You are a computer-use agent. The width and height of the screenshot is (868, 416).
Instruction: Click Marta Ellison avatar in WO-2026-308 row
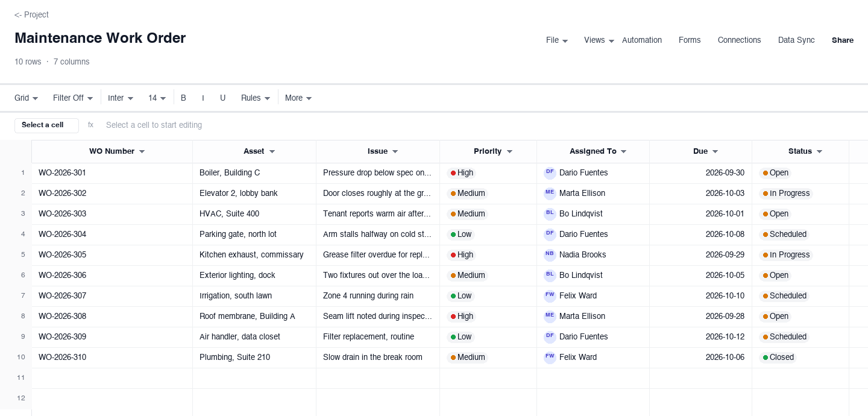point(550,316)
